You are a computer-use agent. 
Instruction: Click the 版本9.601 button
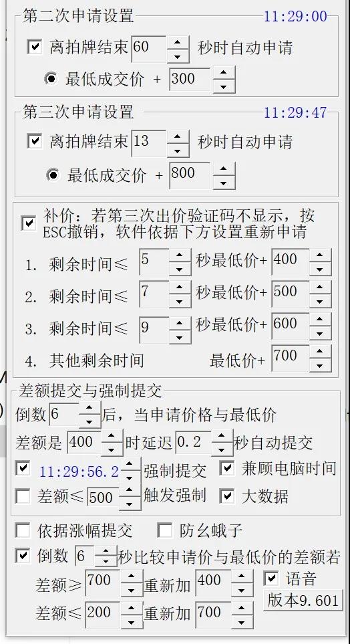(303, 600)
